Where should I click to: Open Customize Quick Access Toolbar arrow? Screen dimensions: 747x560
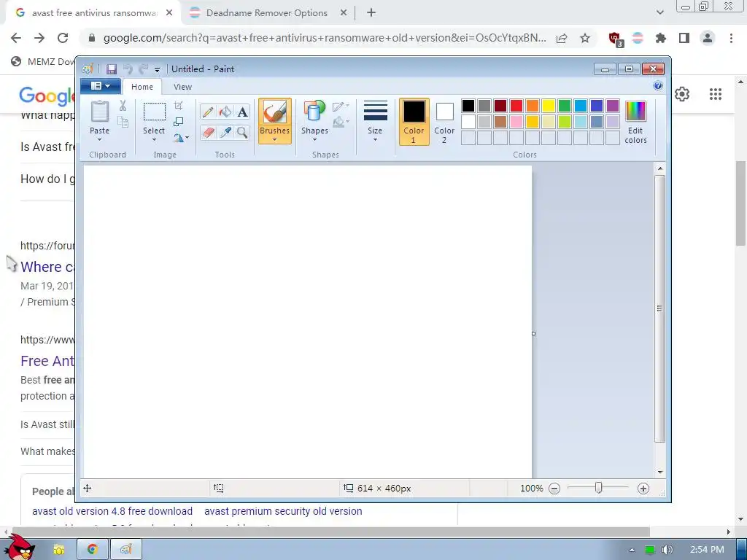(x=158, y=69)
